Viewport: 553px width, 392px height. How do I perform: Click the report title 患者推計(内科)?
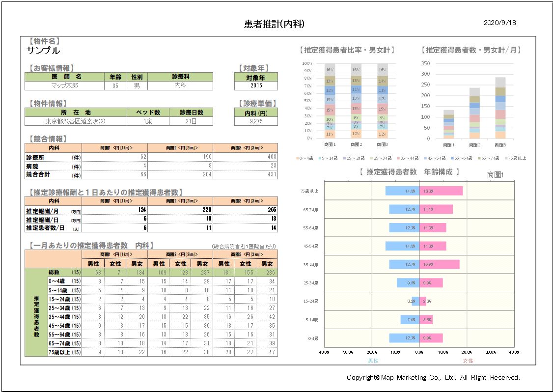coord(274,24)
